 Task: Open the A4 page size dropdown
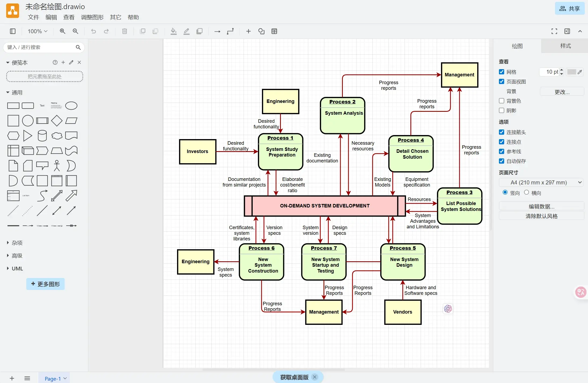[541, 183]
